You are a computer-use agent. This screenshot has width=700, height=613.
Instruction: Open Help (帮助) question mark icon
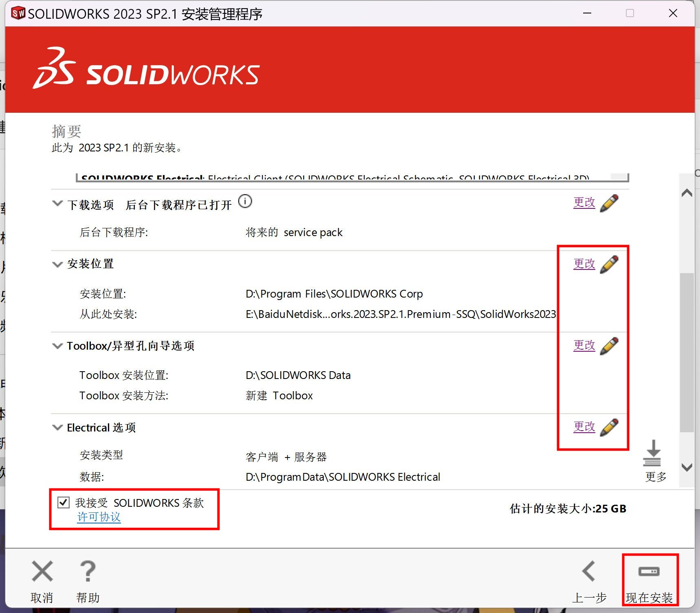tap(88, 571)
